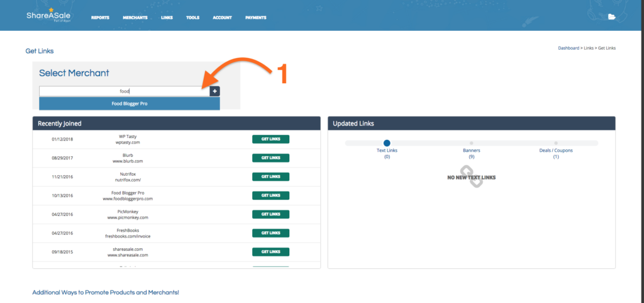Click the Updated Links panel header

point(472,123)
